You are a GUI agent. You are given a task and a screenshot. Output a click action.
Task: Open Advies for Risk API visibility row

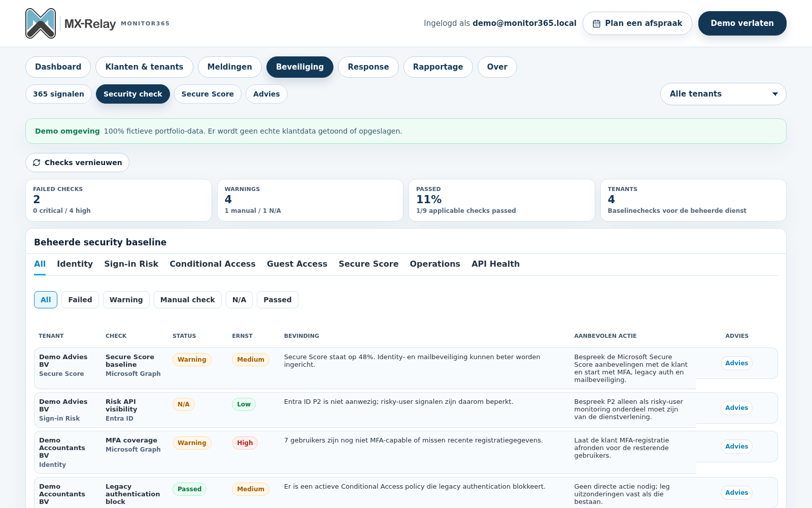(x=736, y=408)
